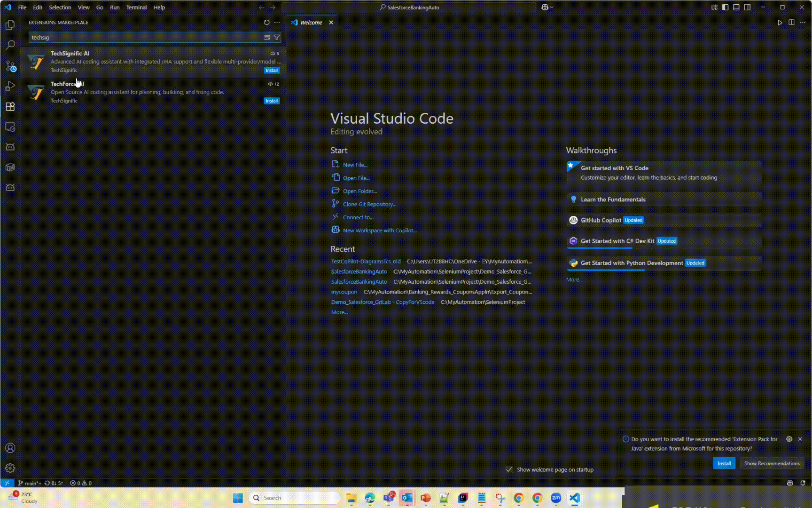Image resolution: width=812 pixels, height=508 pixels.
Task: Open the Terminal menu
Action: click(x=136, y=7)
